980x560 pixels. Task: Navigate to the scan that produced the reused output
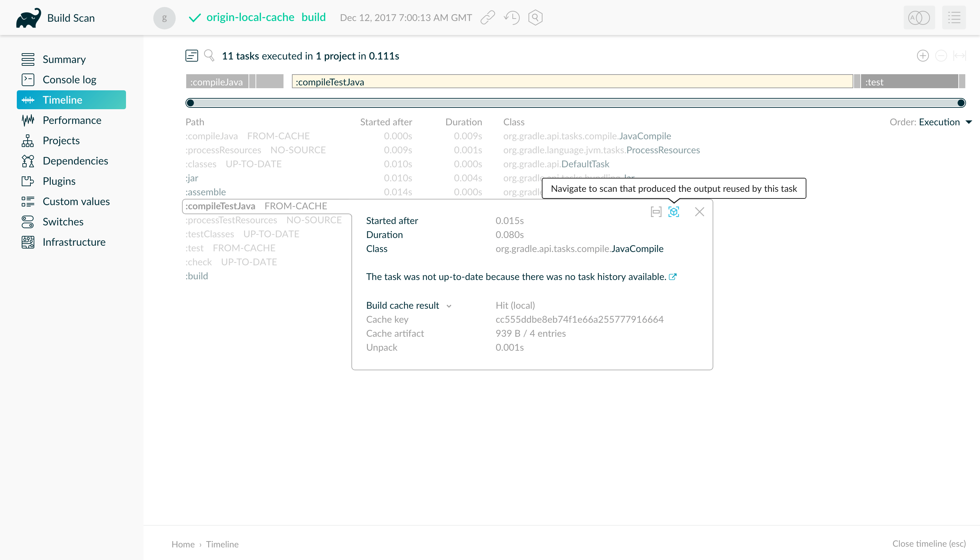click(673, 212)
